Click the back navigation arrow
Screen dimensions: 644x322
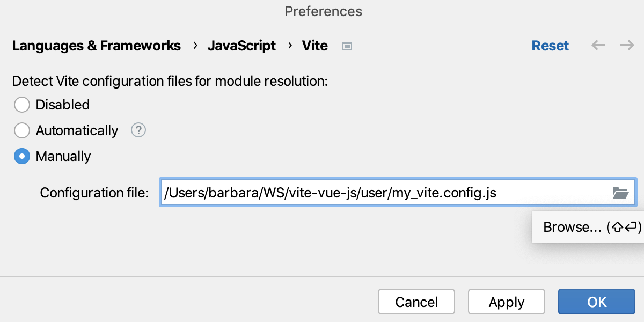pyautogui.click(x=598, y=46)
